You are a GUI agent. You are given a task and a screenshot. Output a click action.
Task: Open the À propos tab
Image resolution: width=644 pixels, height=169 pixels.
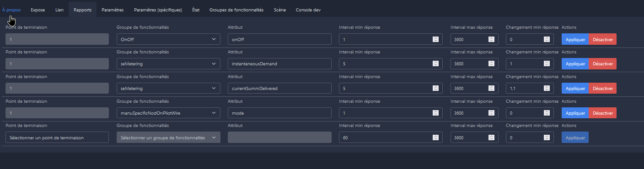point(11,10)
